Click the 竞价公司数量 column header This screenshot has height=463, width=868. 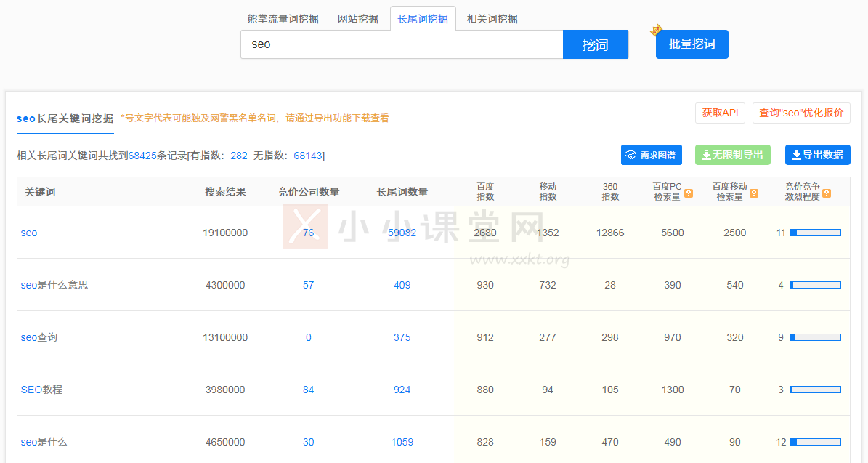tap(308, 192)
